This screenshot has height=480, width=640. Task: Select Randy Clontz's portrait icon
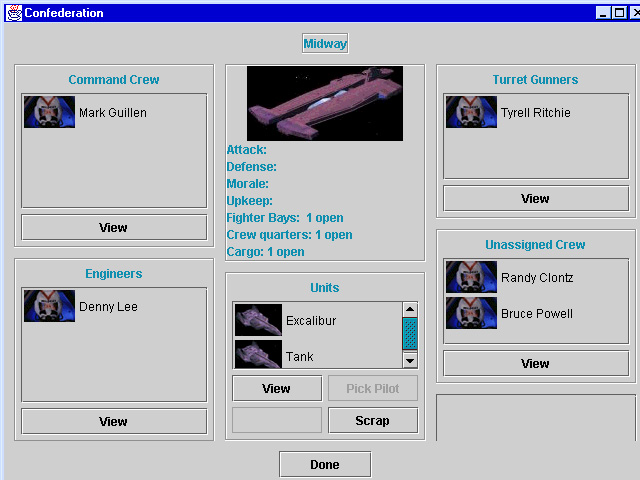coord(471,277)
